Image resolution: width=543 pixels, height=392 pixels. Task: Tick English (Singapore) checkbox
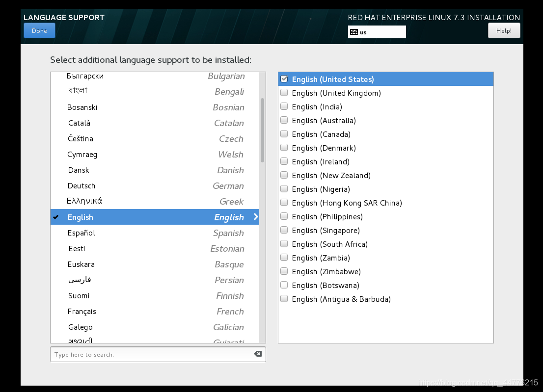[284, 230]
